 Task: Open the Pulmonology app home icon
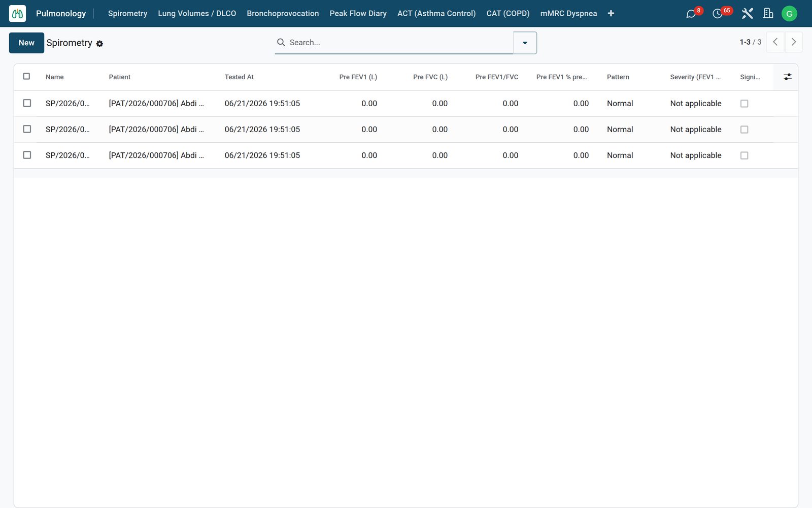[x=17, y=13]
